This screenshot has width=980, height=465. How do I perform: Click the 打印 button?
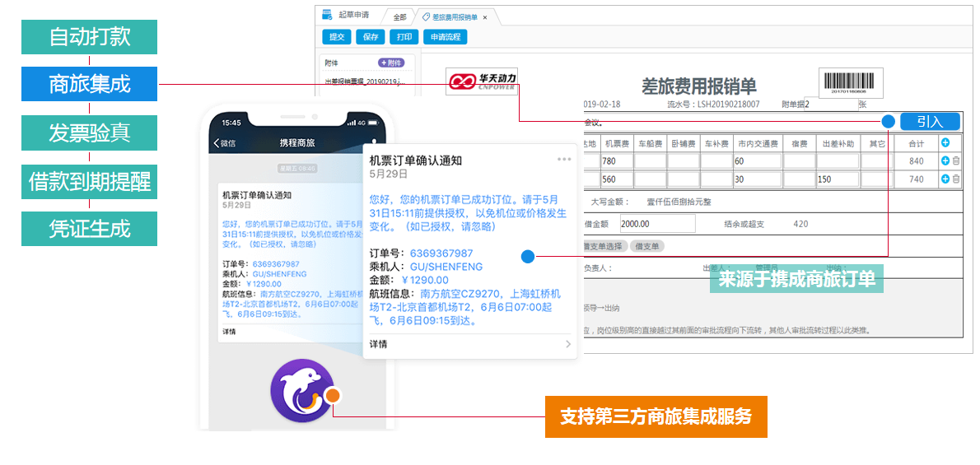[404, 37]
